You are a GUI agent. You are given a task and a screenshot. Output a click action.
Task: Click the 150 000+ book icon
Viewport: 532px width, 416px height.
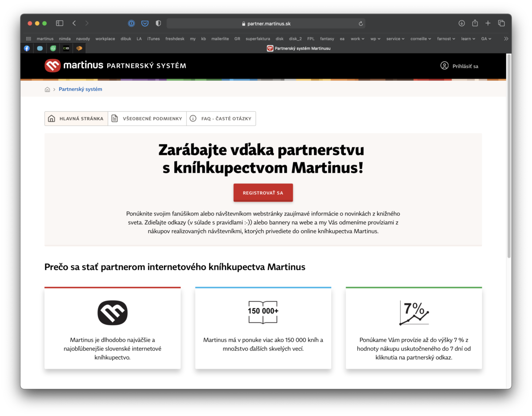coord(263,312)
